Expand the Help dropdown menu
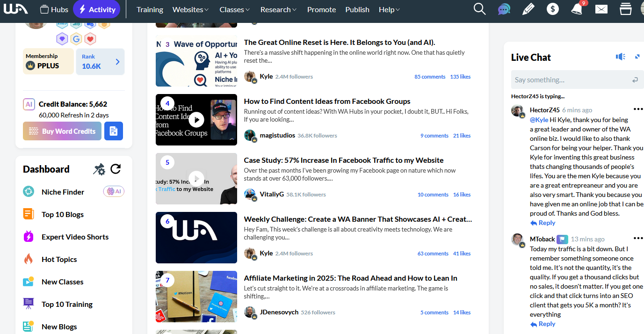Screen dimensions: 644x334 [389, 9]
